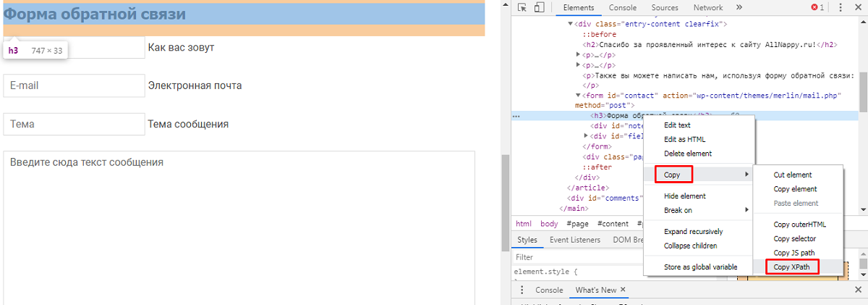
Task: Click the E-mail input field
Action: pyautogui.click(x=75, y=85)
